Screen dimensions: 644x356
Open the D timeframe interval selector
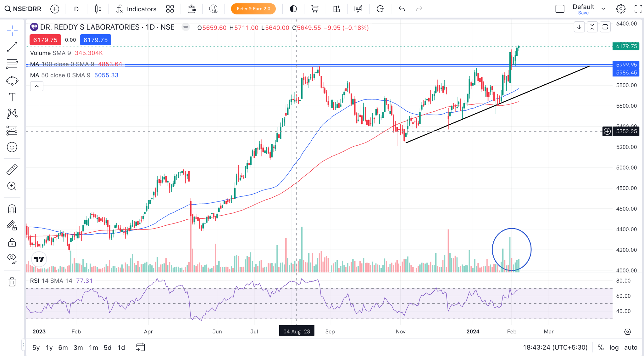pyautogui.click(x=76, y=9)
